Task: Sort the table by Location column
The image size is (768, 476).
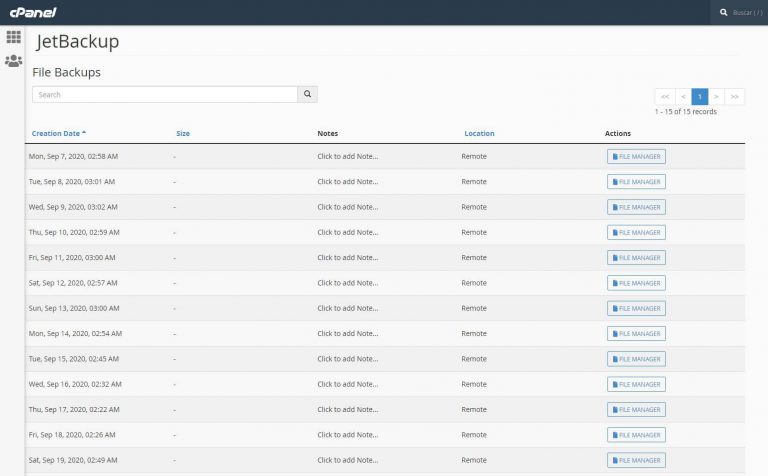Action: (479, 133)
